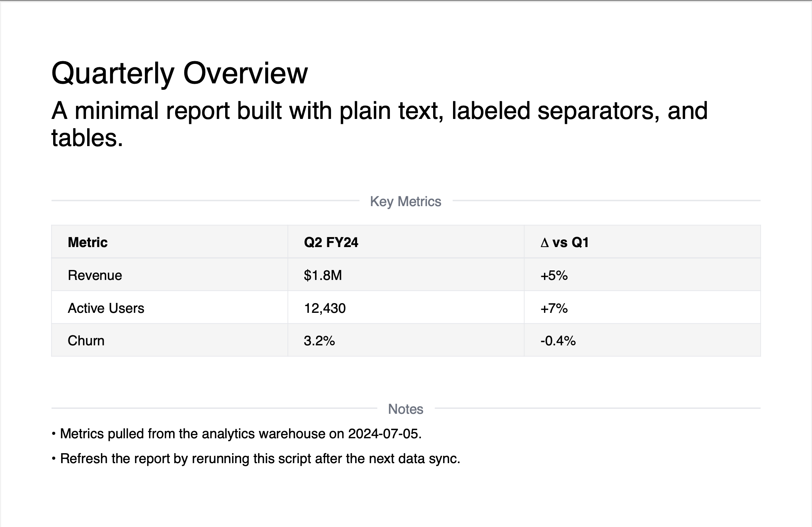Click the 12,430 active users value
The width and height of the screenshot is (812, 527).
coord(325,308)
